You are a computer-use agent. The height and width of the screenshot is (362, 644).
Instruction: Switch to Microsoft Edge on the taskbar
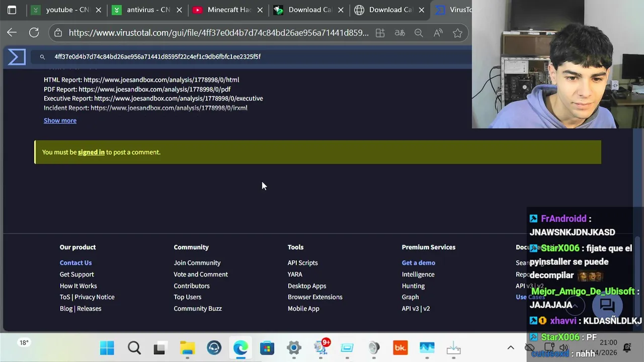pos(240,348)
